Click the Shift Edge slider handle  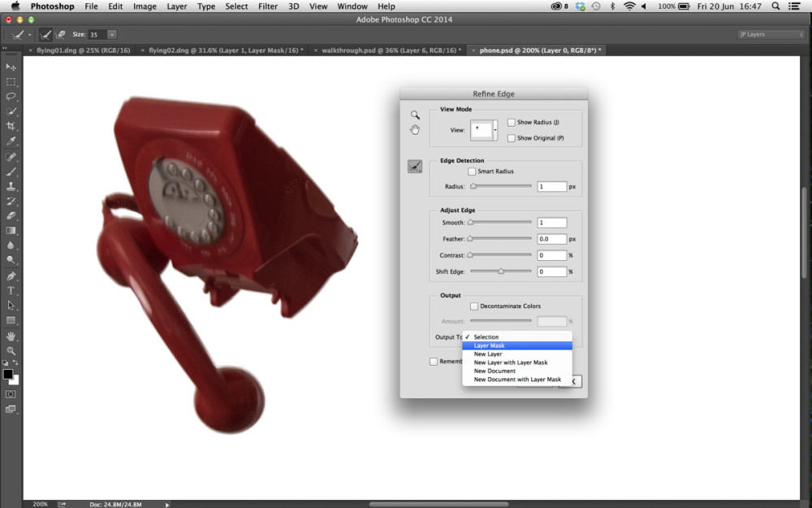(501, 271)
